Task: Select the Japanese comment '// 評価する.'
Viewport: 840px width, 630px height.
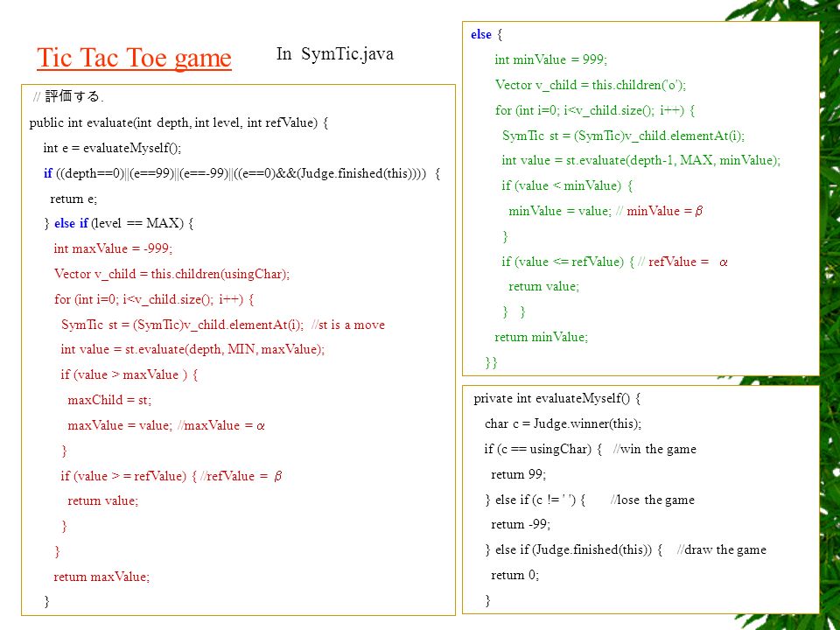Action: tap(68, 96)
